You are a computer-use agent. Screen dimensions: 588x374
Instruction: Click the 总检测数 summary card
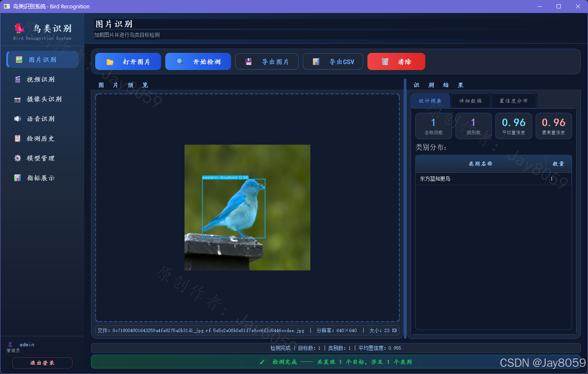coord(434,126)
